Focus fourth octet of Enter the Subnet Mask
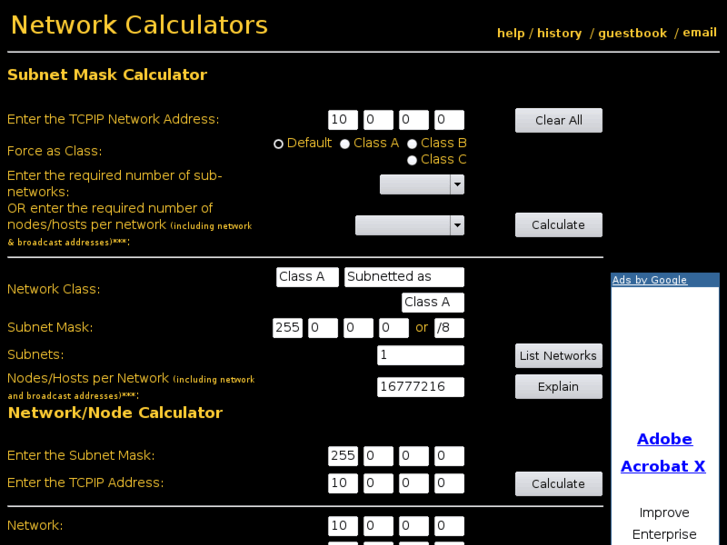Screen dimensions: 727x545 click(x=449, y=456)
